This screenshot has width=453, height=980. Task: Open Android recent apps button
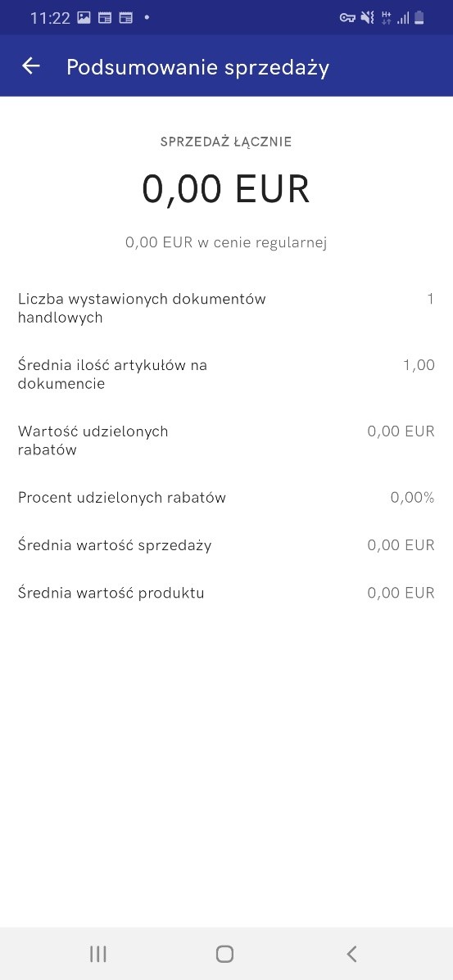point(98,954)
